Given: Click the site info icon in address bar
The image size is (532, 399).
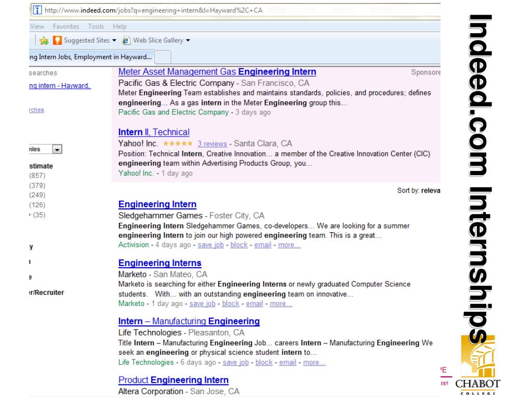Looking at the screenshot, I should coord(37,10).
